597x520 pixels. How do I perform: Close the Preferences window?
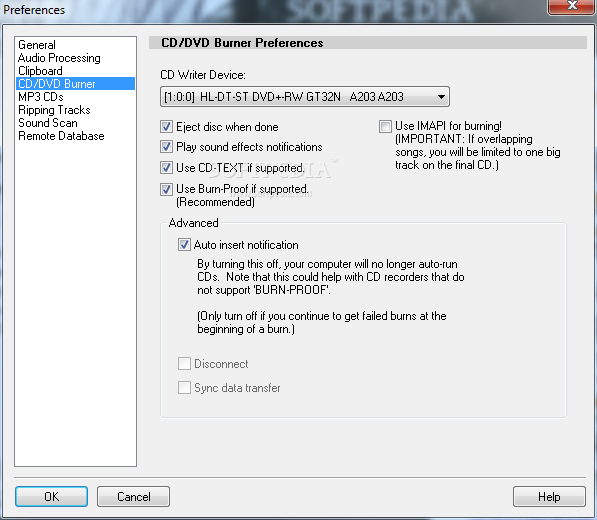point(571,6)
